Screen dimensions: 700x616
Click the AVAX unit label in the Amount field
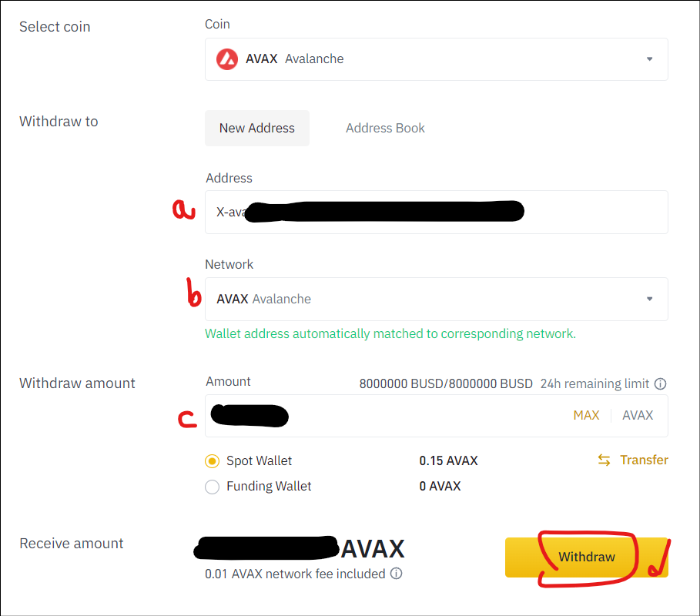[638, 415]
